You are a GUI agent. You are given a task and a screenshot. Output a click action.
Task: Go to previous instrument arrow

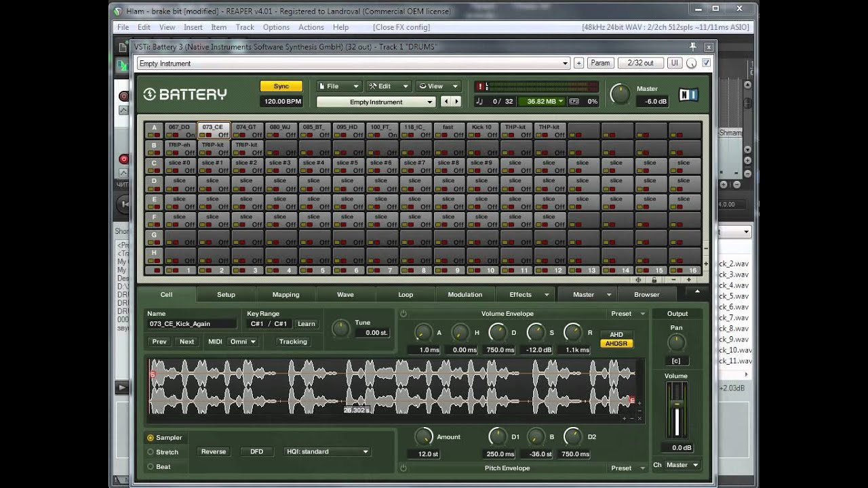tap(446, 102)
